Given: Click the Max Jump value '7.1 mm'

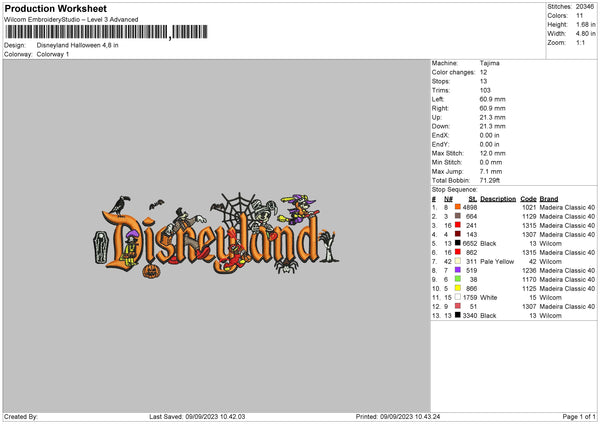Looking at the screenshot, I should click(491, 171).
